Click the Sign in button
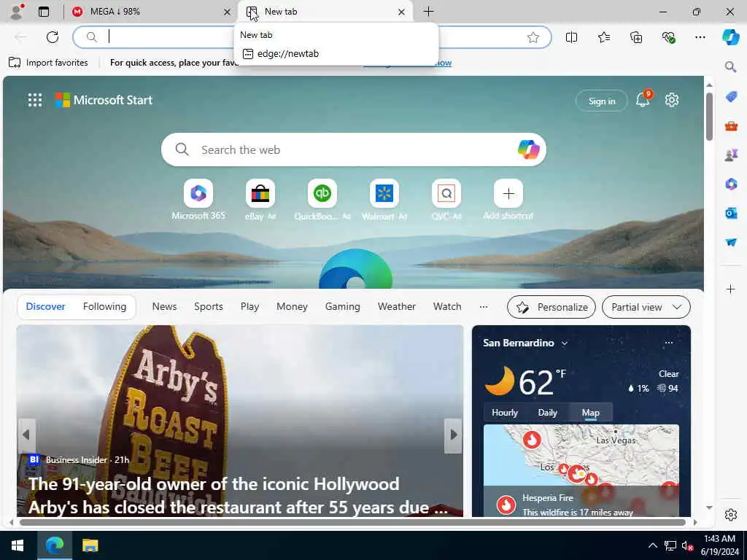The width and height of the screenshot is (747, 560). click(602, 101)
